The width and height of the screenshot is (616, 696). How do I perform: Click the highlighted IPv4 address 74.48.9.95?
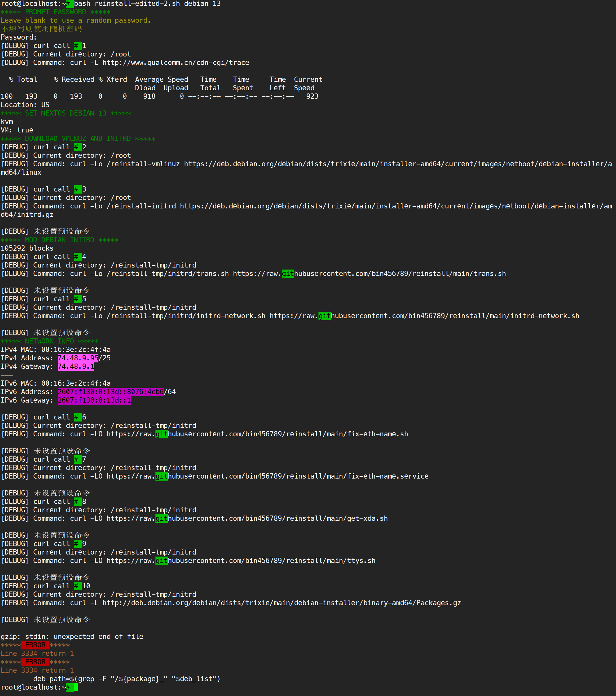pyautogui.click(x=78, y=358)
